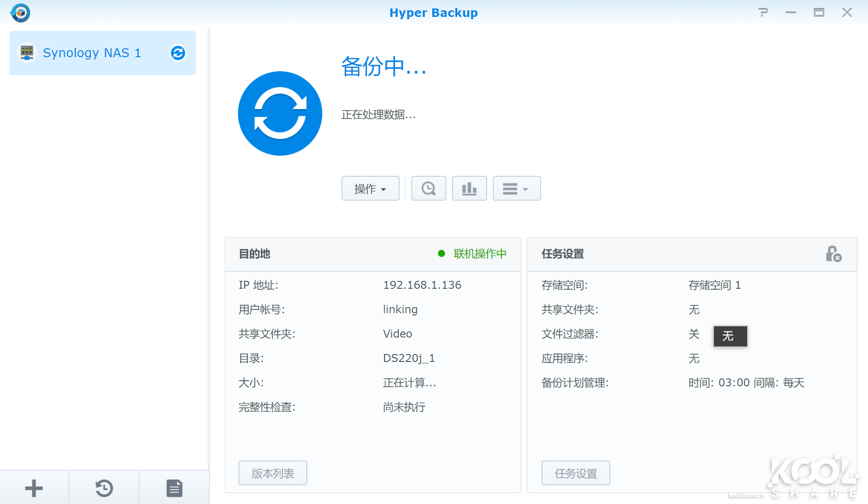Viewport: 868px width, 504px height.
Task: Click the sync status icon beside Synology NAS 1
Action: pos(178,53)
